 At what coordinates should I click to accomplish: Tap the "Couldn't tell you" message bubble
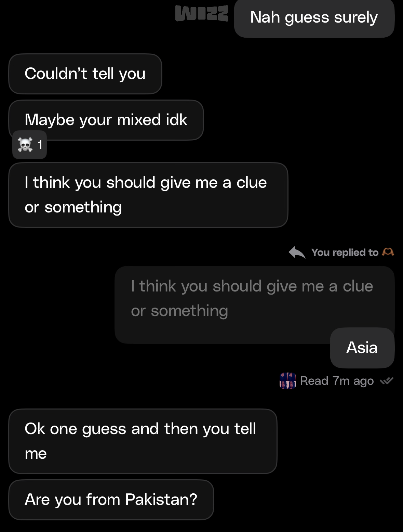(85, 74)
